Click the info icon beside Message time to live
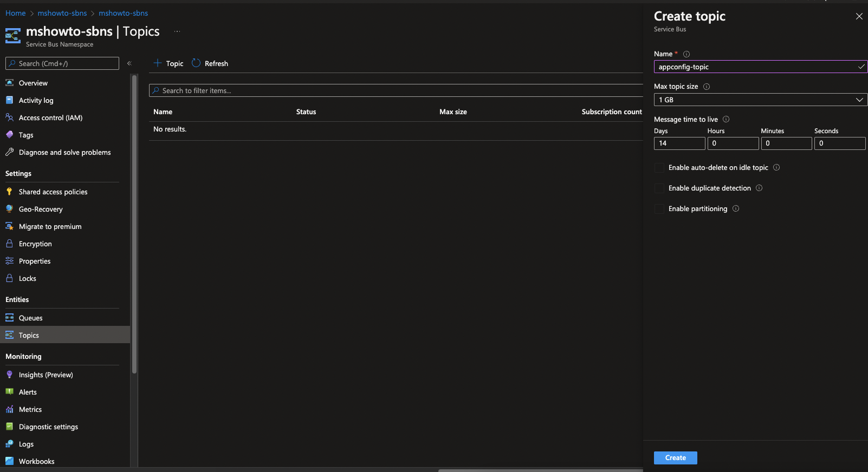The image size is (868, 472). pyautogui.click(x=726, y=119)
